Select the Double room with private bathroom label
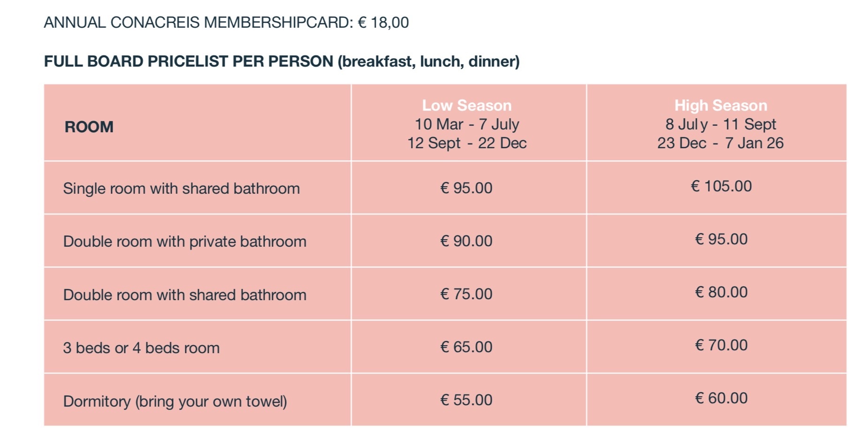The image size is (868, 438). tap(184, 242)
